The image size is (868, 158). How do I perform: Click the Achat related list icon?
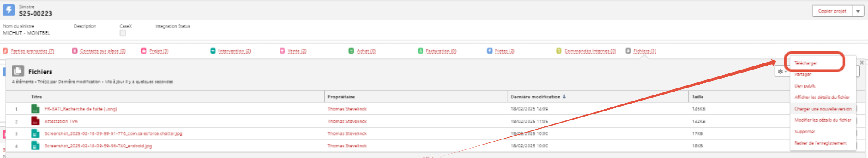pyautogui.click(x=351, y=51)
